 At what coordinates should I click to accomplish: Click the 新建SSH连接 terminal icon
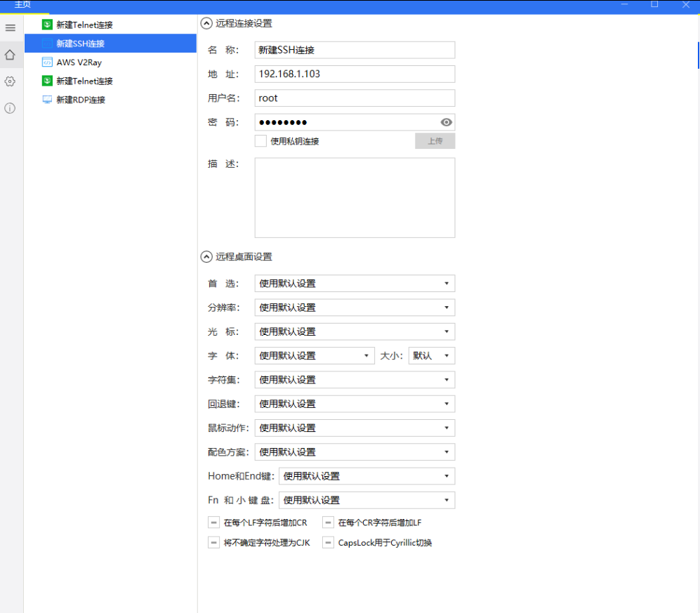pos(46,44)
